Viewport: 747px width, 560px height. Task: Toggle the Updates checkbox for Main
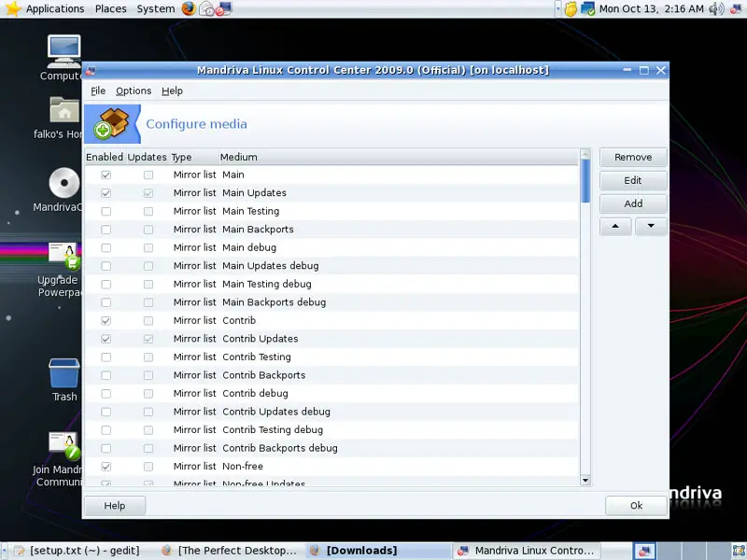pyautogui.click(x=148, y=175)
